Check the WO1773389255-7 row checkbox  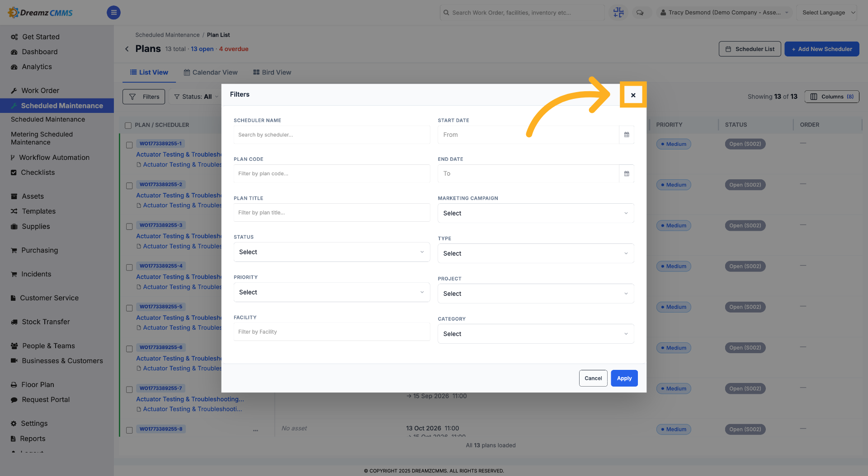tap(129, 389)
